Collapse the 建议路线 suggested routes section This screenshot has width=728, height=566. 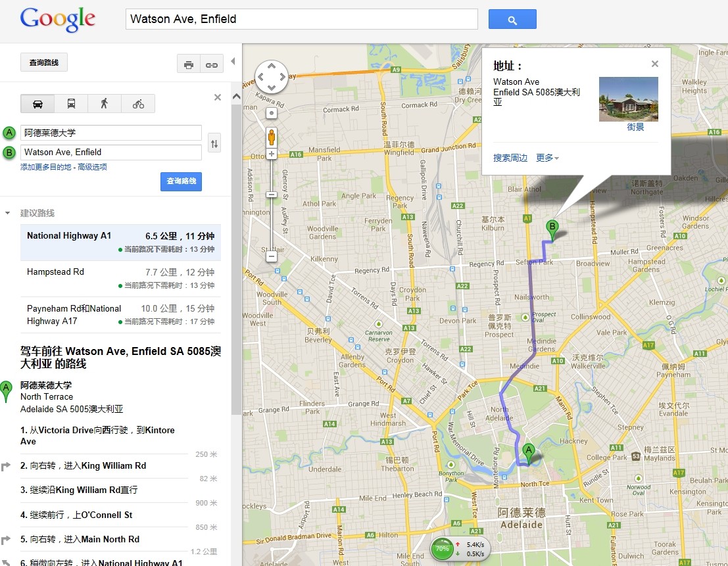point(8,213)
